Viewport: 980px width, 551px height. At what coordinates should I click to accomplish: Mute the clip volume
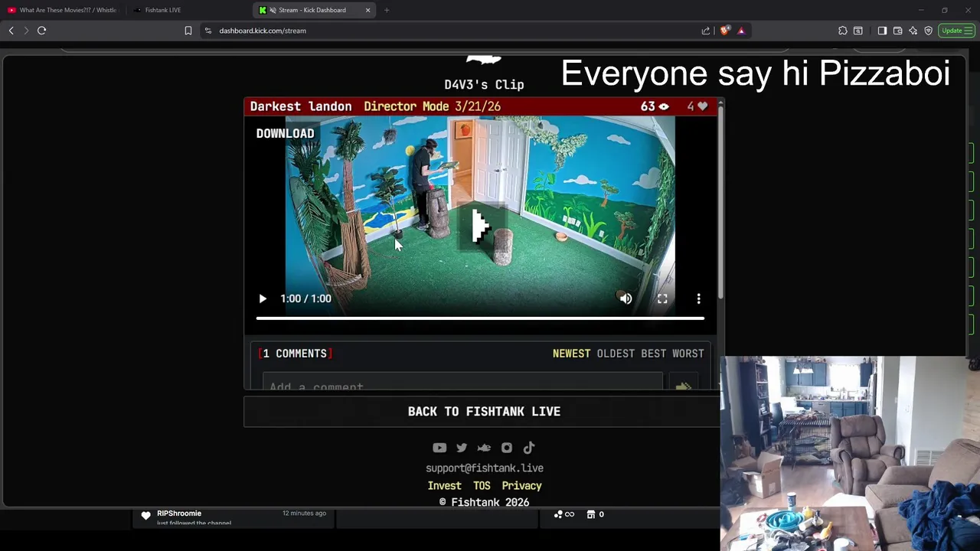(626, 298)
